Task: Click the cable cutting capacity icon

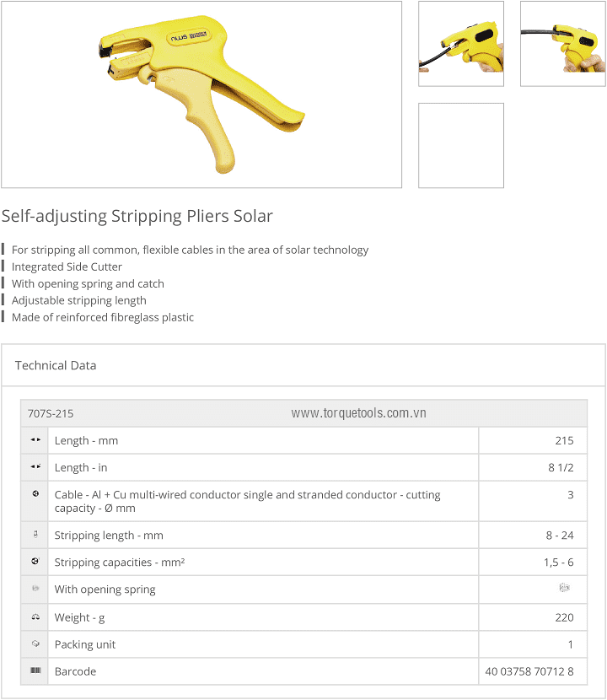Action: pos(35,494)
